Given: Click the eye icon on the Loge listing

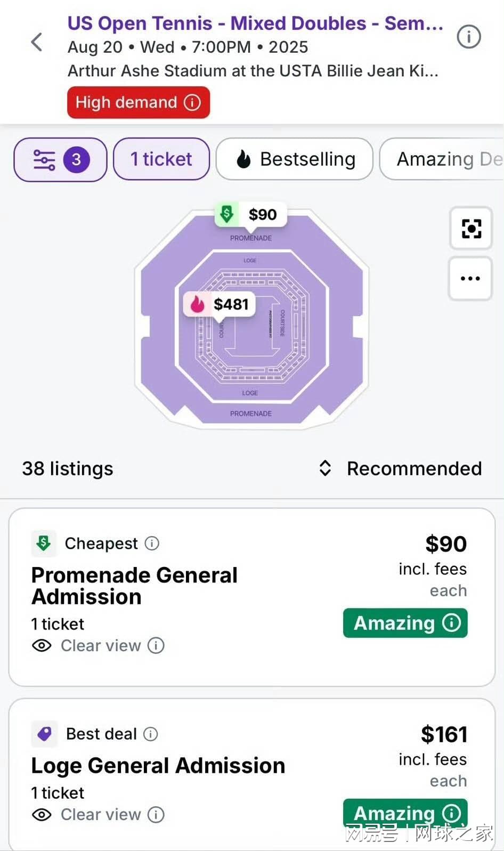Looking at the screenshot, I should point(42,815).
